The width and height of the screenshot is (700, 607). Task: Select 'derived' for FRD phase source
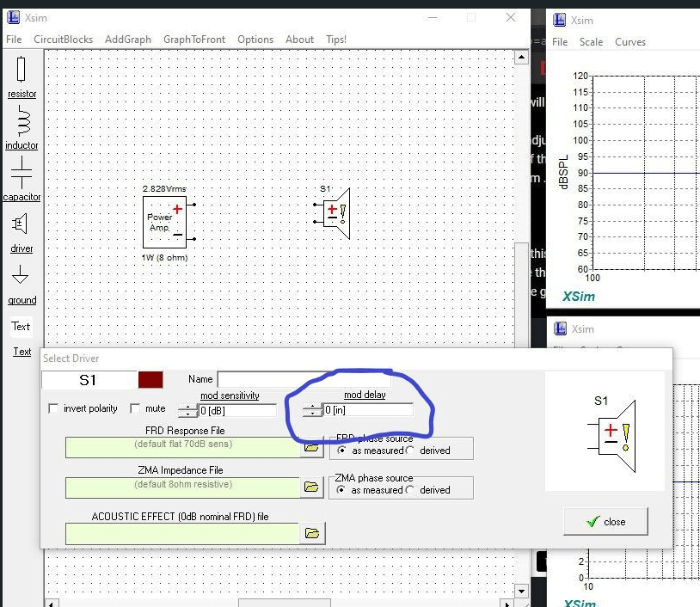pyautogui.click(x=410, y=451)
